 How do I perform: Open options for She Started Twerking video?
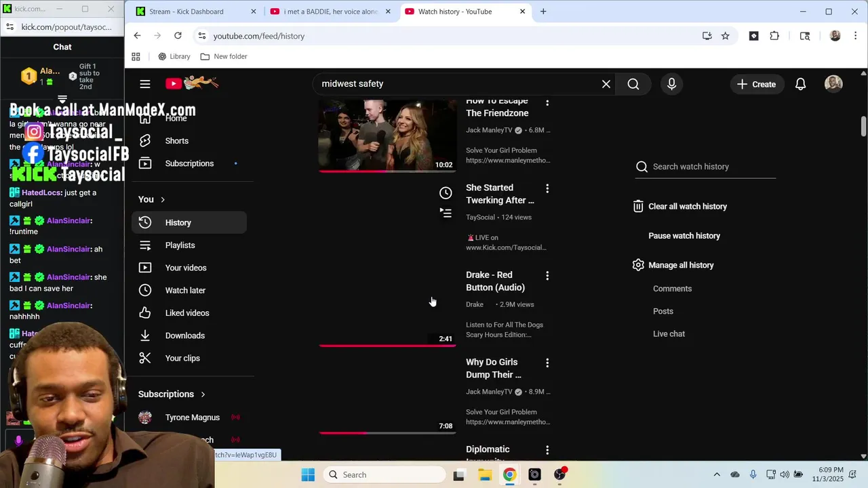pos(547,188)
